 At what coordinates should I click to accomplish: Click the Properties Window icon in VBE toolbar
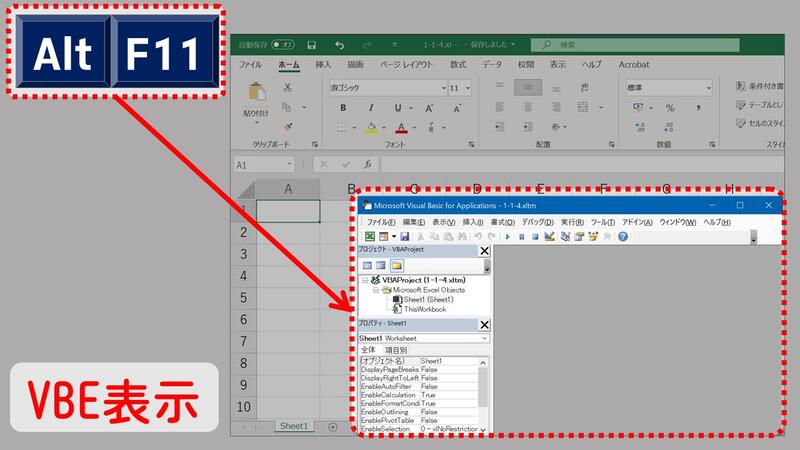(579, 236)
